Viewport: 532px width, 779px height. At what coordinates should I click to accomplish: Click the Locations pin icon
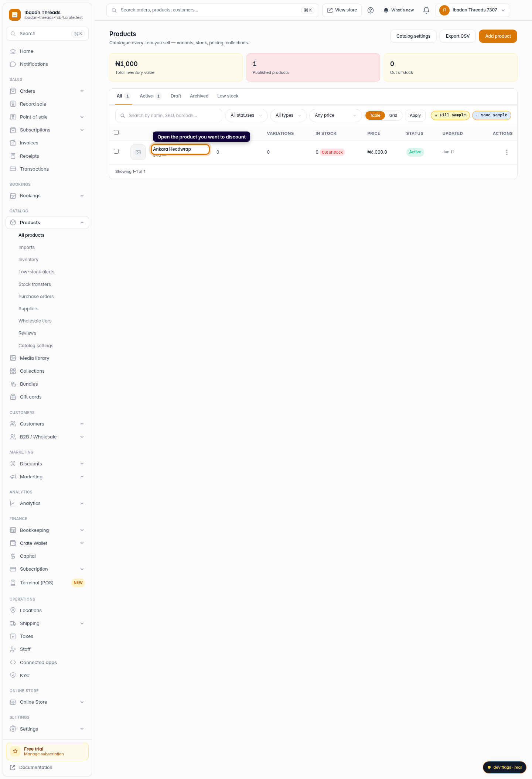pos(13,611)
